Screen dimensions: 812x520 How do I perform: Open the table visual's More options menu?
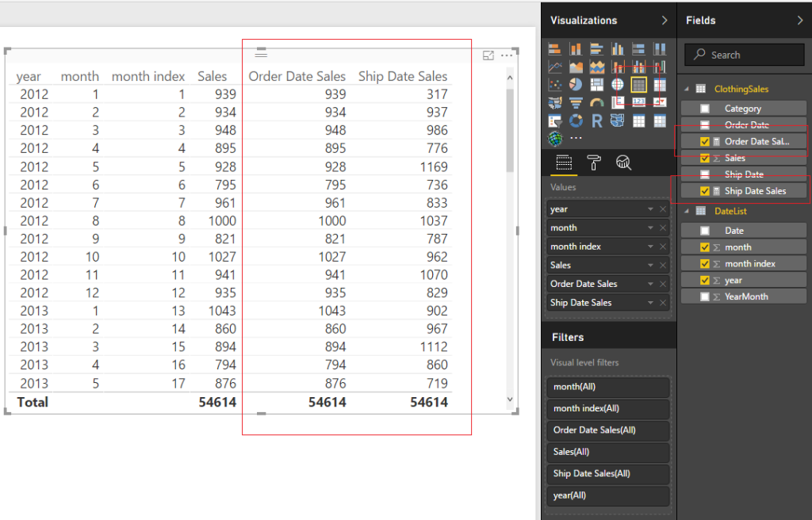tap(507, 54)
